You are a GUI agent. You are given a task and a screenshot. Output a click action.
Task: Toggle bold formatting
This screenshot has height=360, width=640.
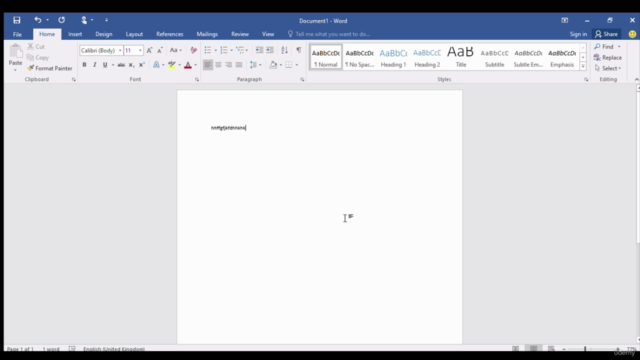pyautogui.click(x=84, y=65)
